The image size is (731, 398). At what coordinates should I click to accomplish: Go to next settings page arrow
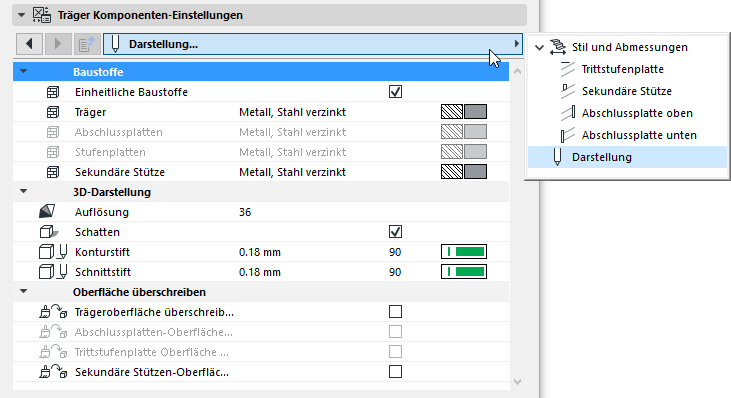pos(58,44)
